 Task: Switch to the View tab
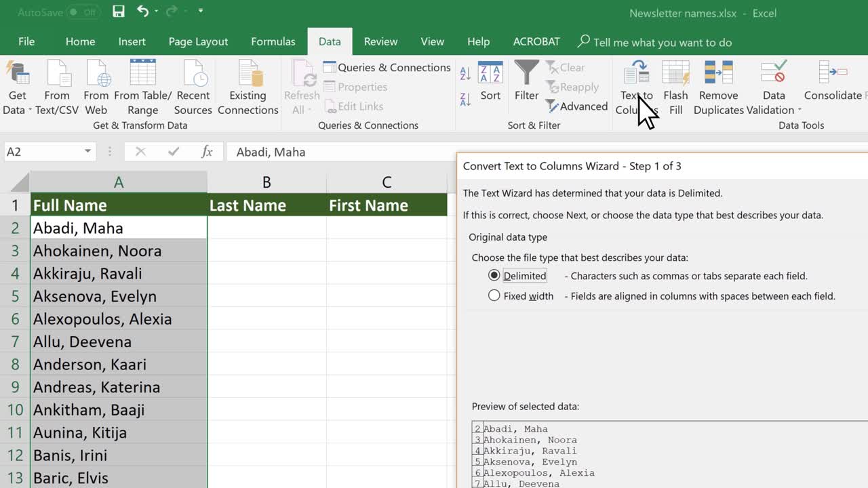[x=432, y=41]
